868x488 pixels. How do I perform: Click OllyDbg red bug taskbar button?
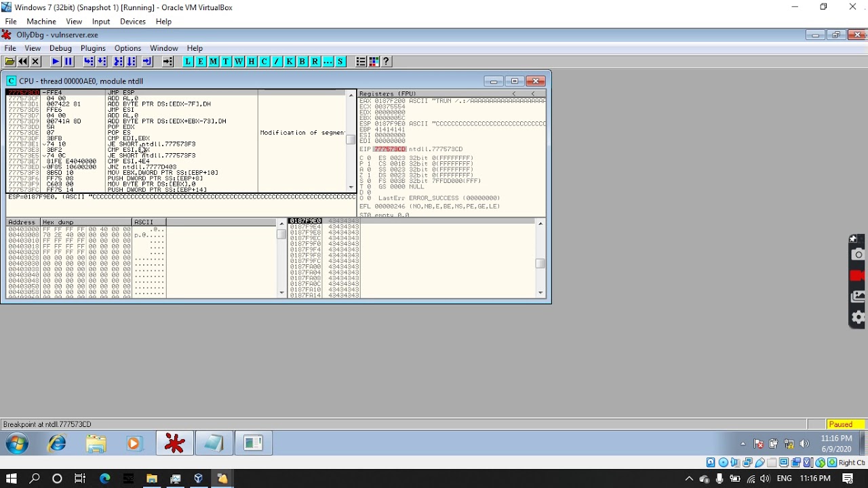point(174,444)
